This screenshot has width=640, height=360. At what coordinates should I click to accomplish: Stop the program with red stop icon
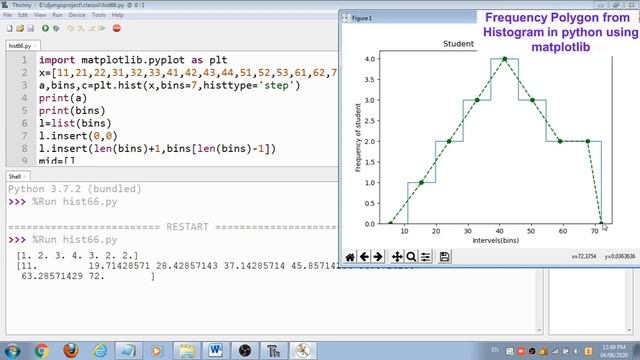point(117,29)
